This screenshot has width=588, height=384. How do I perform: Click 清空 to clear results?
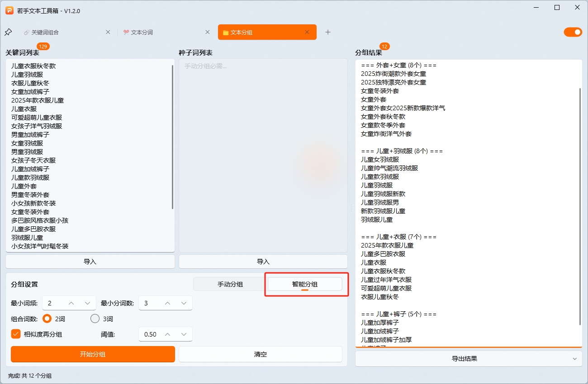coord(260,354)
